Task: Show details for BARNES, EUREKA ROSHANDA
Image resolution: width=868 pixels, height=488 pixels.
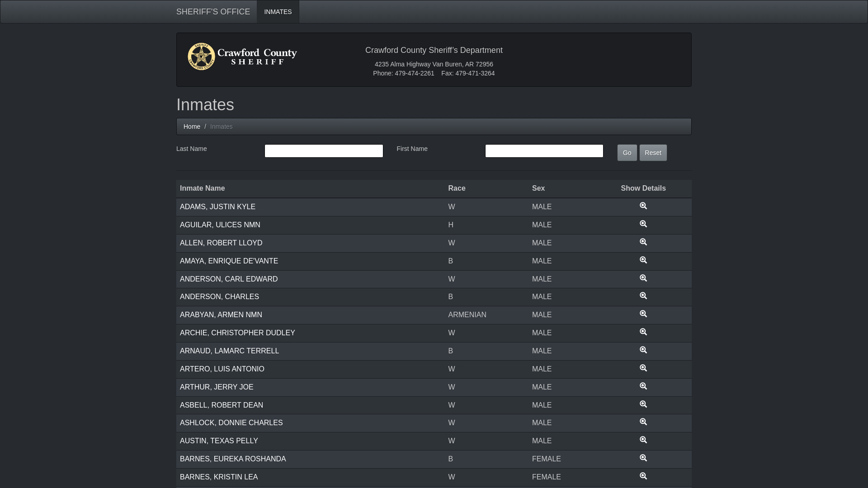Action: tap(643, 458)
